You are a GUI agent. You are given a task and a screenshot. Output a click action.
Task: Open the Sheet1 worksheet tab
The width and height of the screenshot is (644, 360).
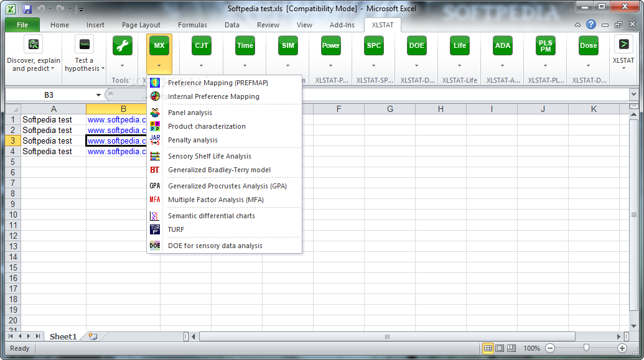click(x=63, y=336)
